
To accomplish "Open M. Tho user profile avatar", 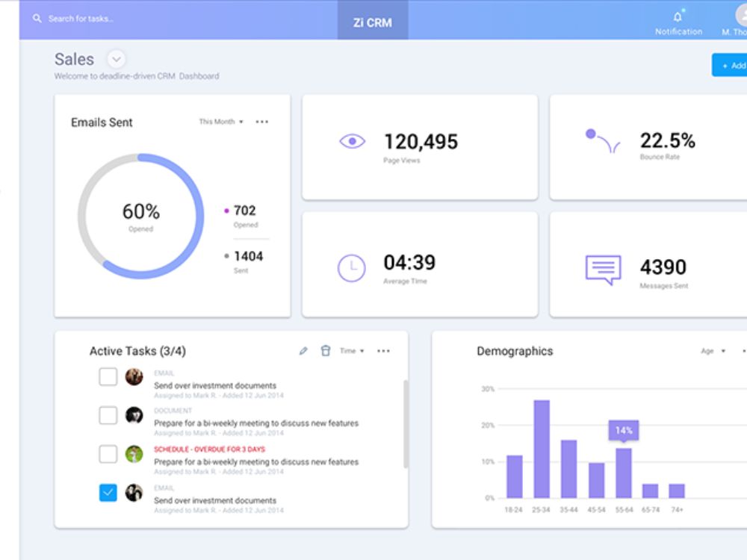I will click(741, 15).
